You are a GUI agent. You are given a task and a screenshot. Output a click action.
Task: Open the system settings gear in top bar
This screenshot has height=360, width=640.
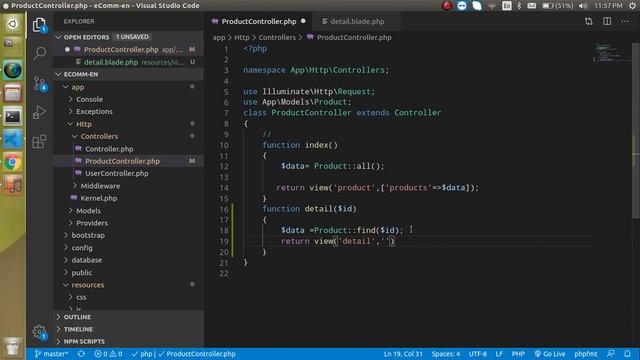[632, 6]
